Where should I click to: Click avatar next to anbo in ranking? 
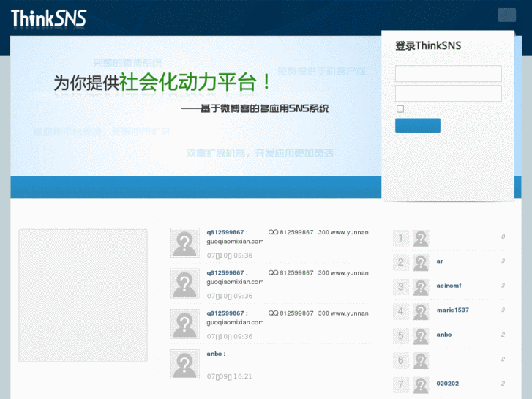(x=421, y=336)
